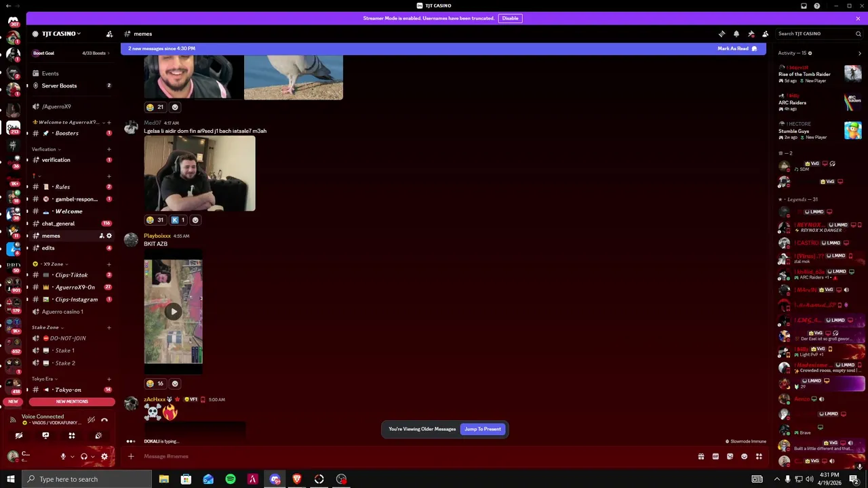The image size is (868, 488).
Task: Open the Windows Start menu
Action: click(x=11, y=479)
